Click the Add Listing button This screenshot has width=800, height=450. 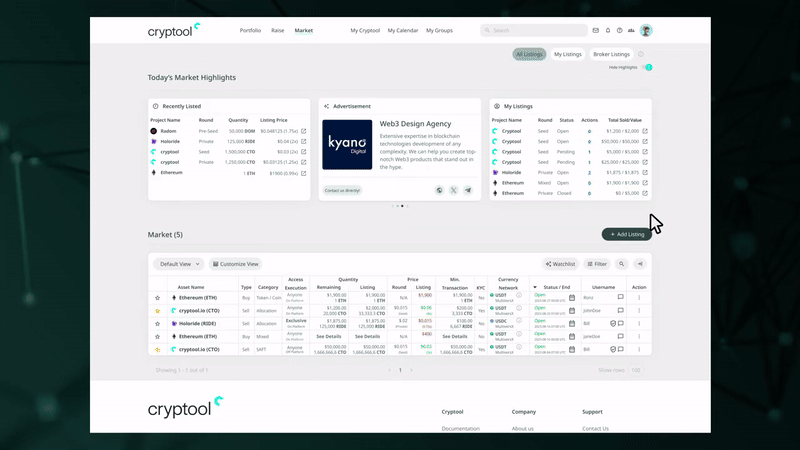[x=627, y=234]
